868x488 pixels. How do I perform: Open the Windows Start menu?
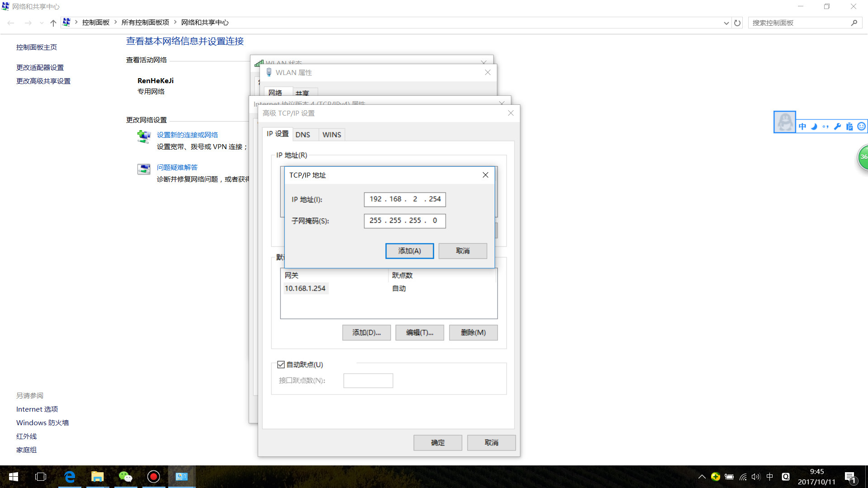(x=14, y=477)
